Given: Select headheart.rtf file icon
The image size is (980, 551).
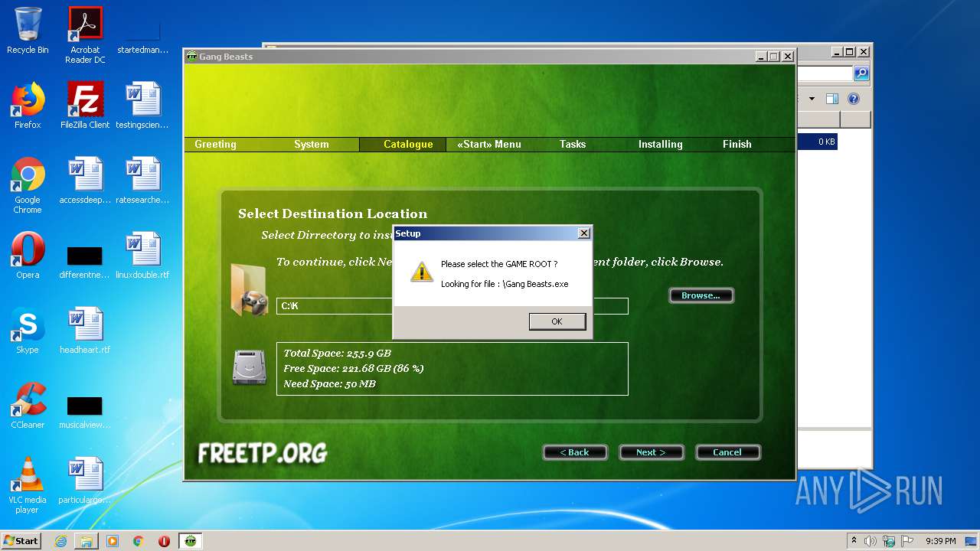Looking at the screenshot, I should 85,331.
